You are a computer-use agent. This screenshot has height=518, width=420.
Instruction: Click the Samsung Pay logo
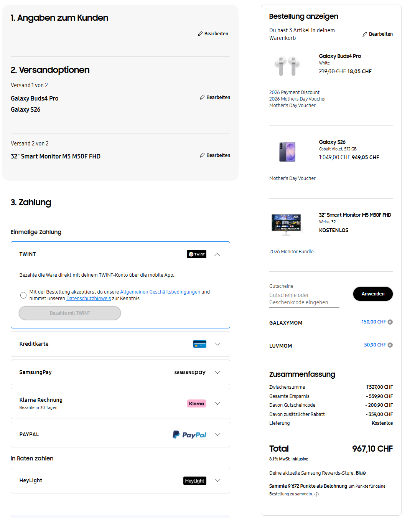(x=190, y=373)
